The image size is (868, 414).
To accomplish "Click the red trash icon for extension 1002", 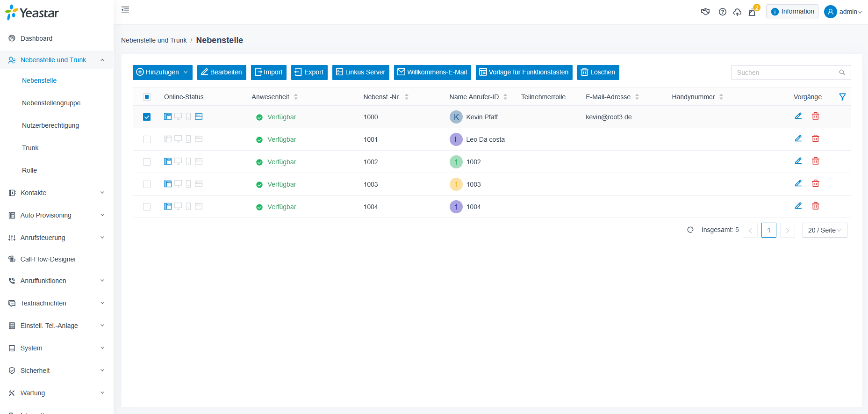I will point(815,161).
